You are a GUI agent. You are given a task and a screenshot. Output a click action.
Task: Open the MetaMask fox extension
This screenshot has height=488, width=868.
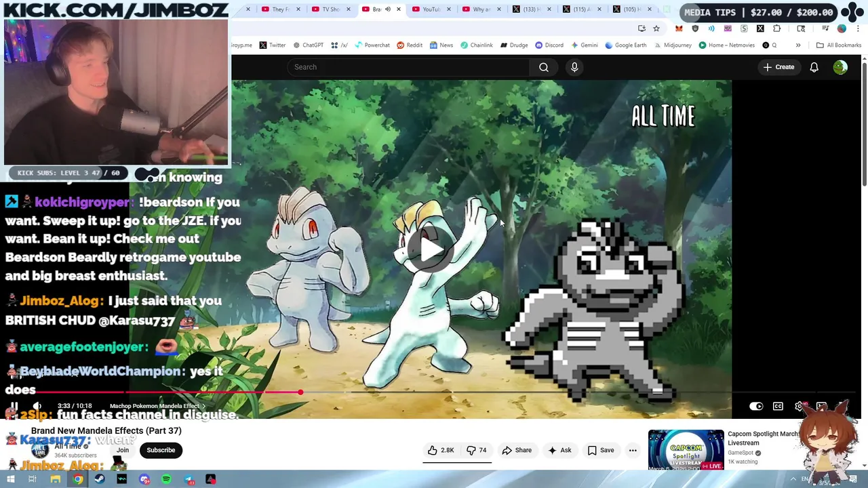click(679, 28)
